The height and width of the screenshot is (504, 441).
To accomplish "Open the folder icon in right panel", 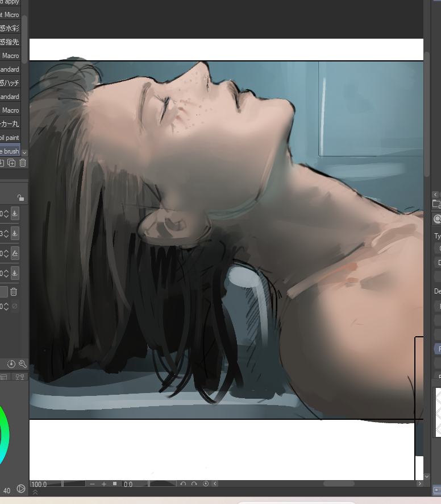I will [437, 204].
